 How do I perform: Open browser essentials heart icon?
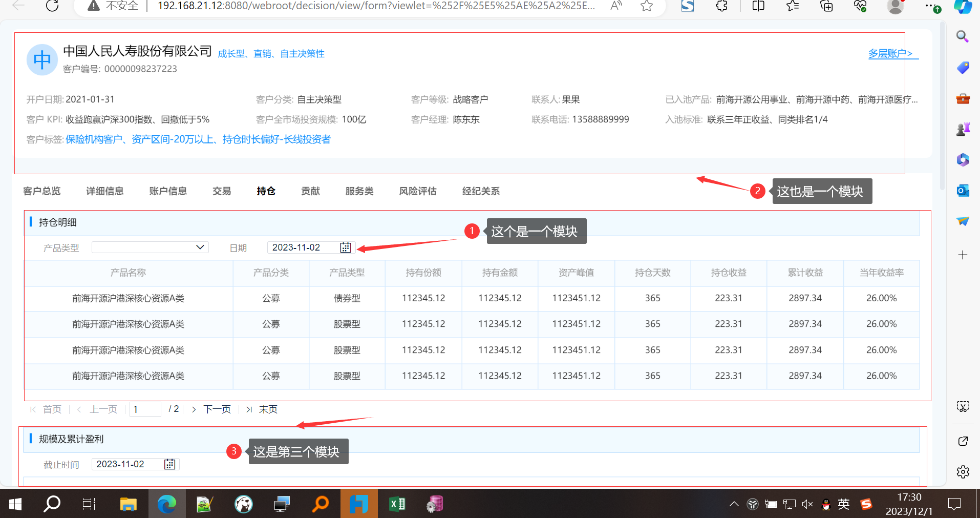click(x=860, y=6)
